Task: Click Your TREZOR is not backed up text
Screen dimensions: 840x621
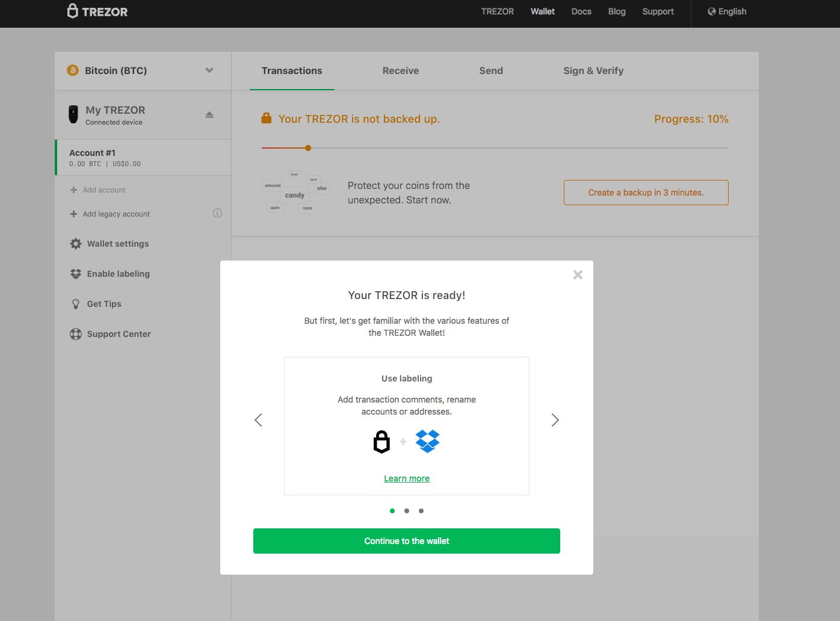Action: 359,119
